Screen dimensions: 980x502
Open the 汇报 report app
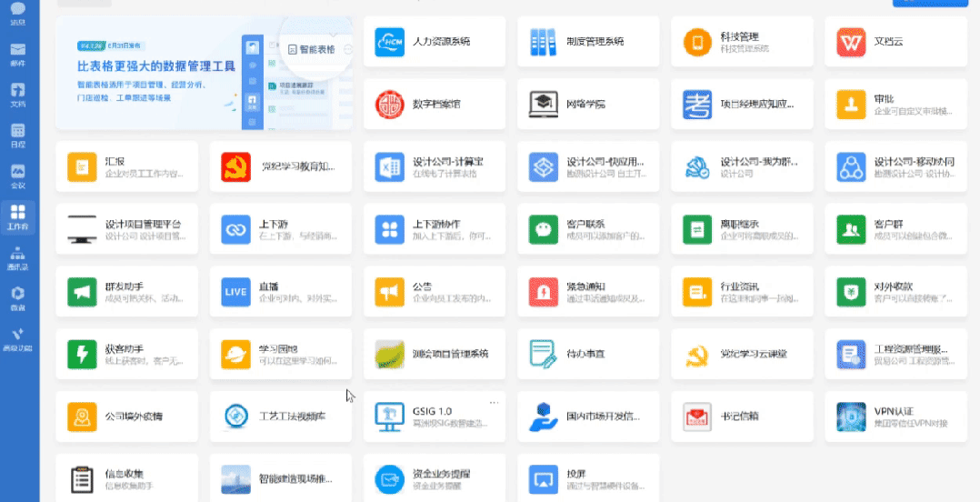point(126,167)
